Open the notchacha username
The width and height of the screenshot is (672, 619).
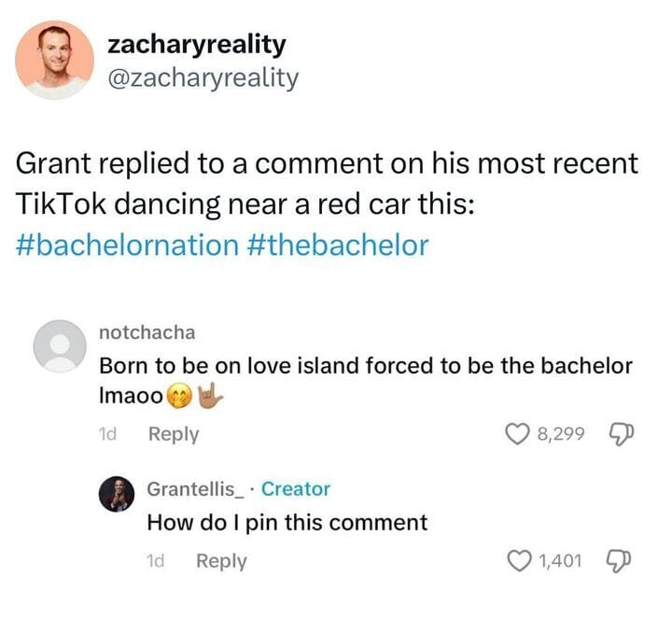147,332
